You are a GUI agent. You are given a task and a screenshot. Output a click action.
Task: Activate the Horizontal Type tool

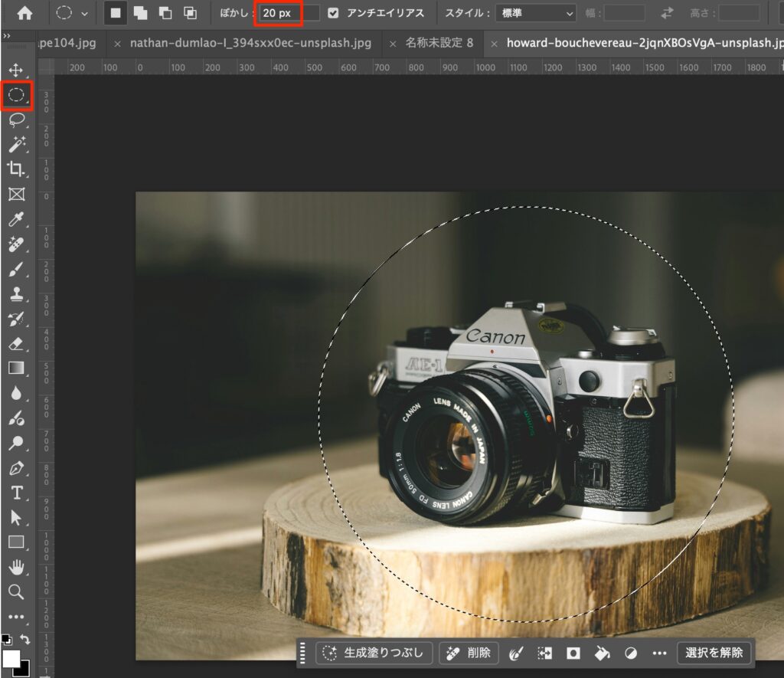[16, 492]
